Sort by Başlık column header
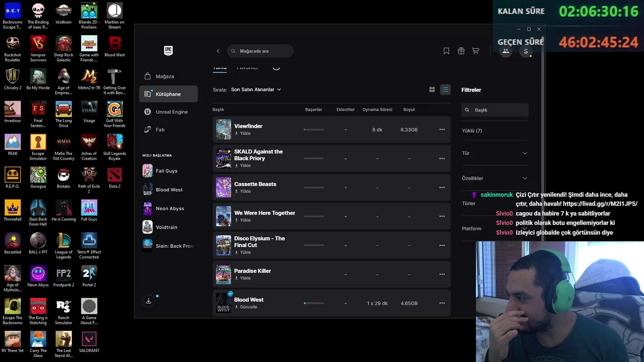644x362 pixels. click(x=218, y=110)
